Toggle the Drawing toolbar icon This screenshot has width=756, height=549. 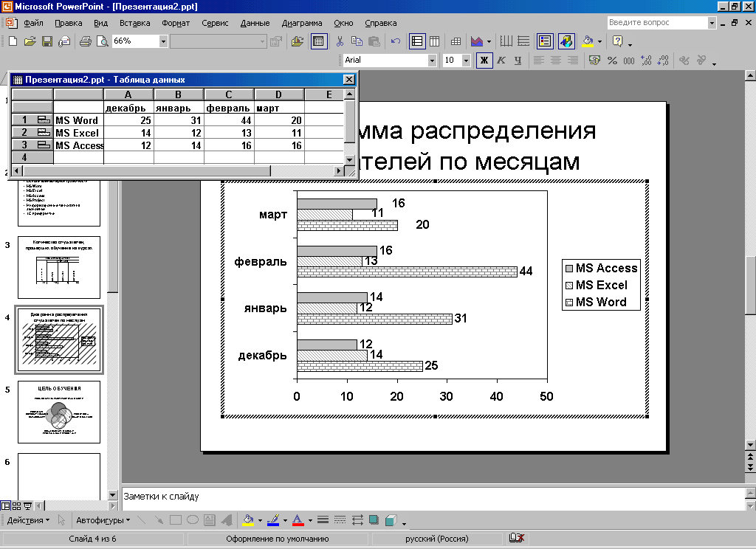pyautogui.click(x=566, y=41)
